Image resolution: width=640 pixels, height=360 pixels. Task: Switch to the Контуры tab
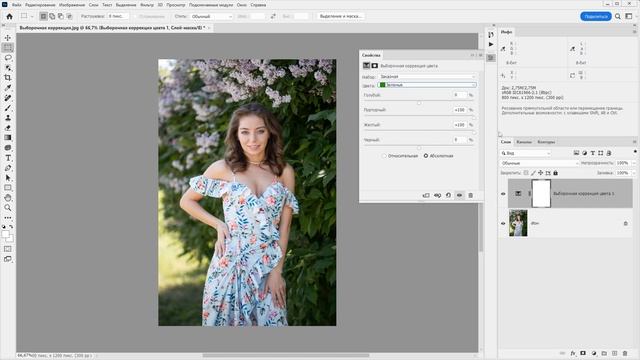[546, 142]
